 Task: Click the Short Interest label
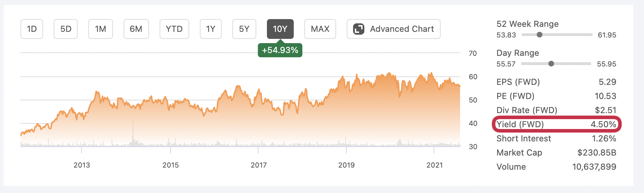point(524,139)
